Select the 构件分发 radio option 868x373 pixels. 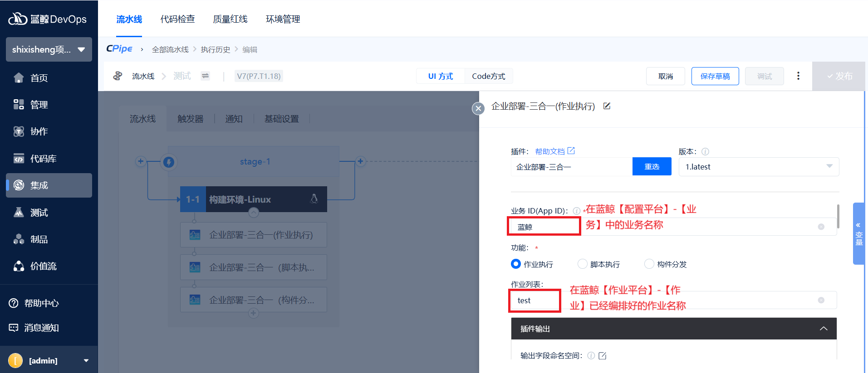point(649,264)
